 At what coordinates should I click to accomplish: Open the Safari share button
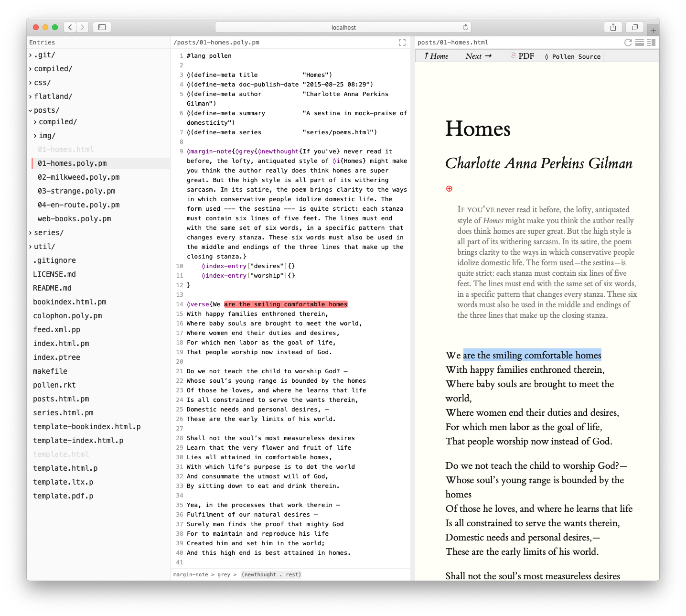tap(613, 27)
